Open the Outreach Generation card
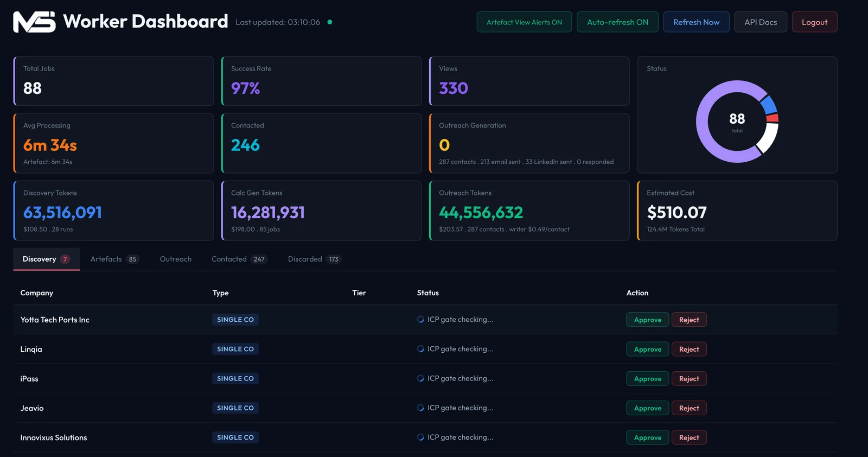Screen dimensions: 868x457 point(529,143)
